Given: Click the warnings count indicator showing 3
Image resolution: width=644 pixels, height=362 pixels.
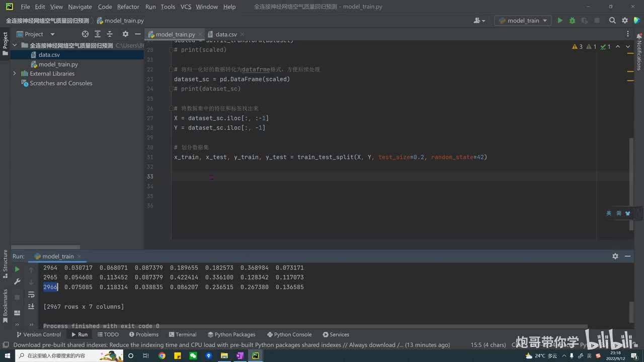Looking at the screenshot, I should [577, 47].
